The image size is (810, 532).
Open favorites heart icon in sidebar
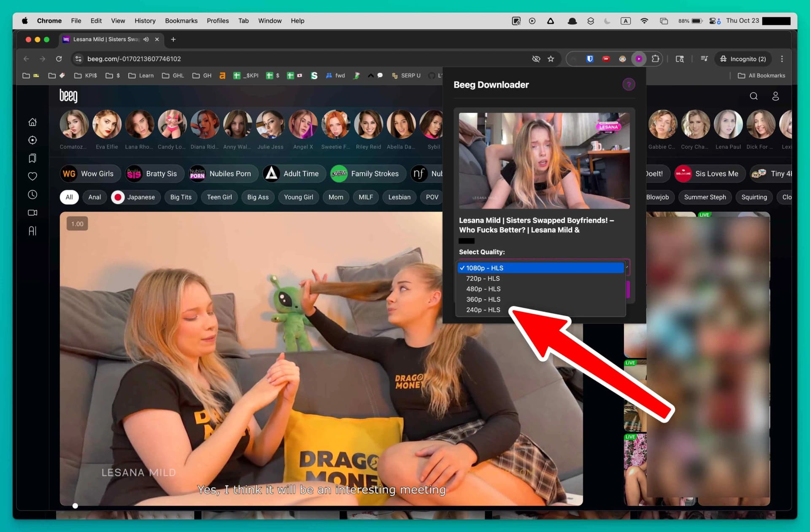click(x=32, y=176)
